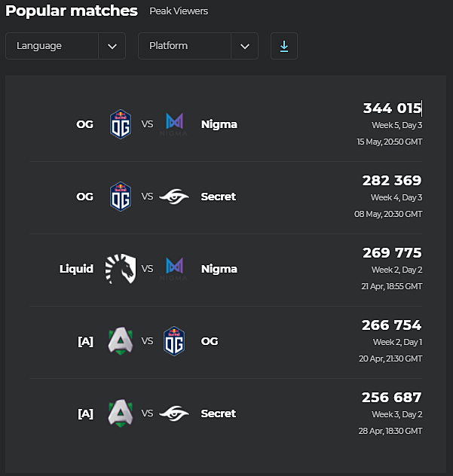Click the Popular matches heading
The height and width of the screenshot is (476, 453).
click(72, 11)
